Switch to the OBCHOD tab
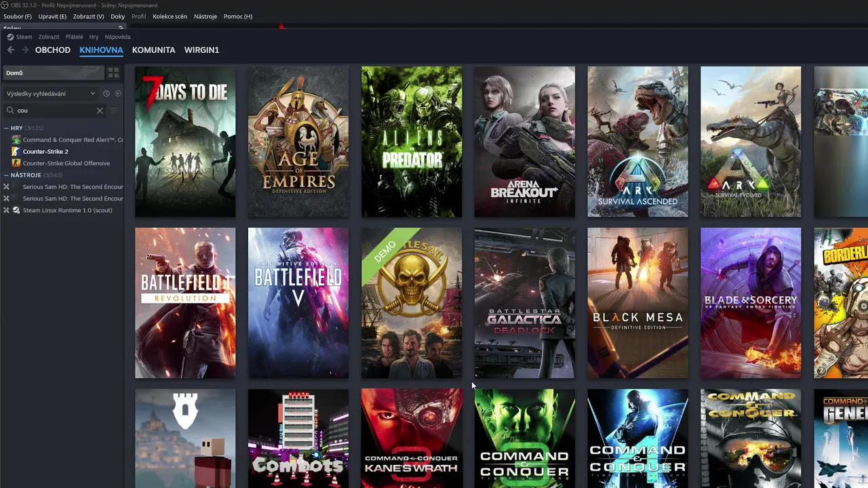This screenshot has width=868, height=488. pos(53,50)
